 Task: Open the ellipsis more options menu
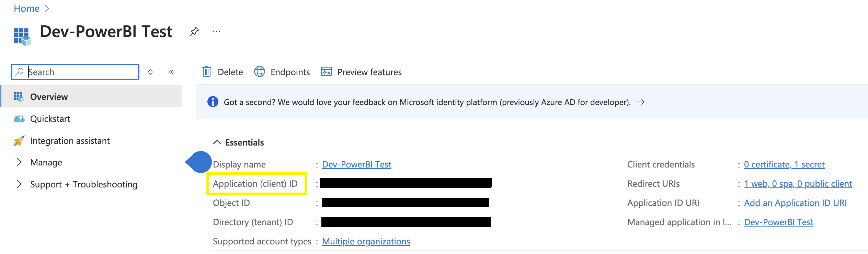(216, 32)
